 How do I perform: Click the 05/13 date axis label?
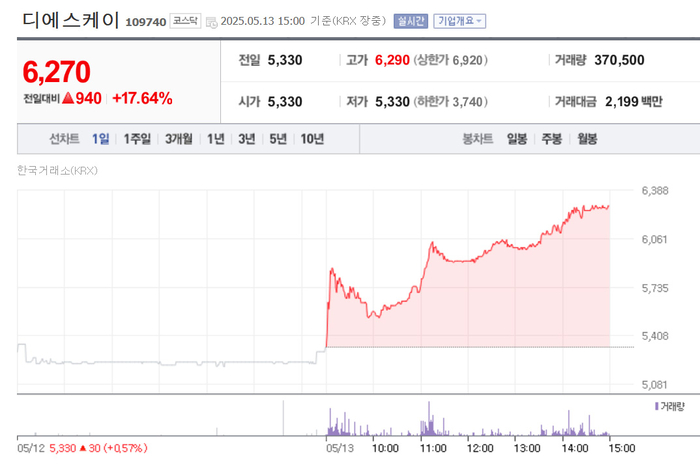pos(340,448)
